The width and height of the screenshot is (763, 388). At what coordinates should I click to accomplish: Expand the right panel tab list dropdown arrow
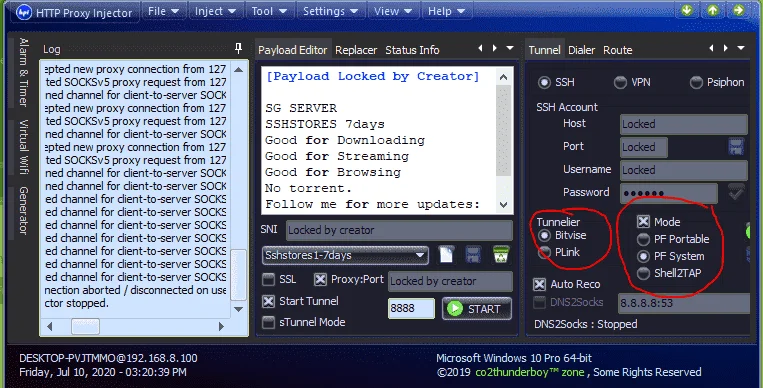pyautogui.click(x=741, y=48)
